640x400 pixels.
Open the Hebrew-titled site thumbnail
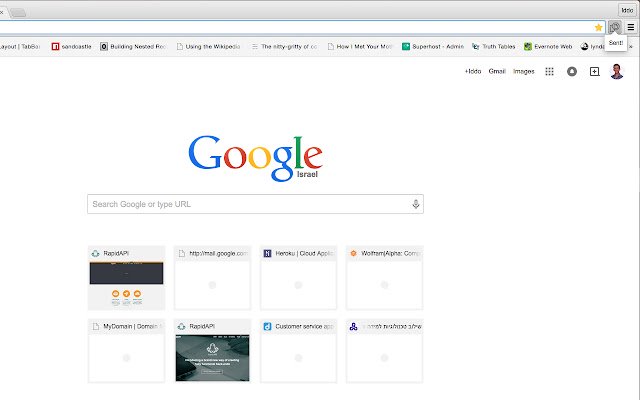(x=384, y=351)
